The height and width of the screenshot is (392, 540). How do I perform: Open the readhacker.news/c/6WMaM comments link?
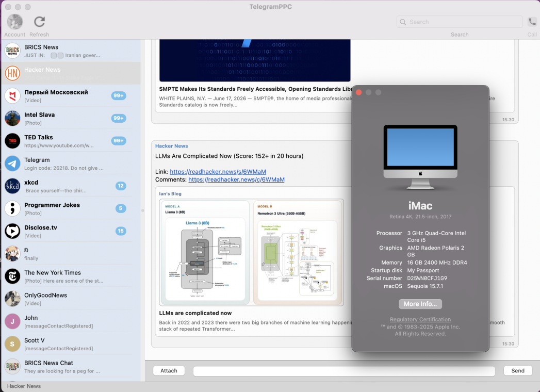[x=236, y=179]
